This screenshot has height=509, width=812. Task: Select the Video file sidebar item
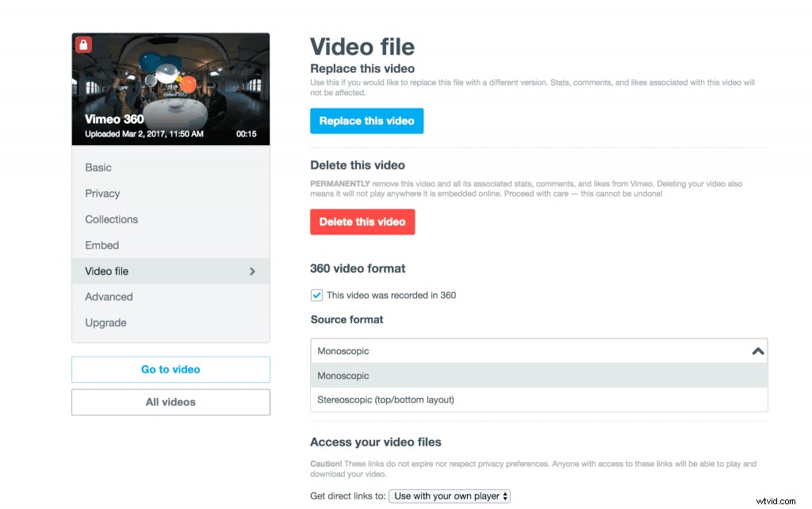click(106, 270)
